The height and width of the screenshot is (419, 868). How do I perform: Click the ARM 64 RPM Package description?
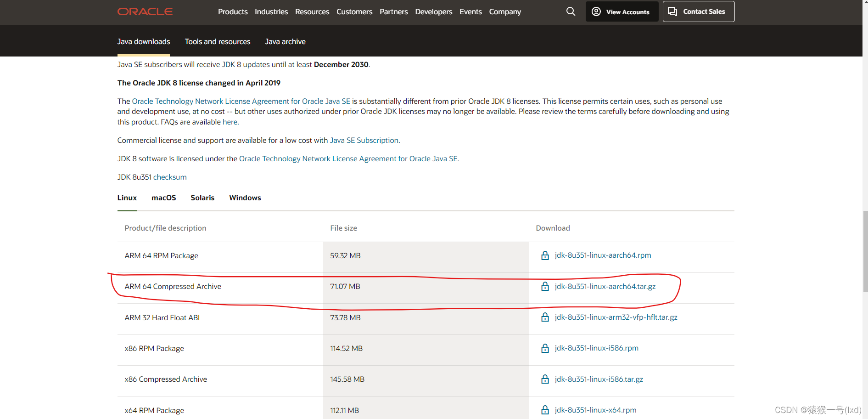pos(162,255)
